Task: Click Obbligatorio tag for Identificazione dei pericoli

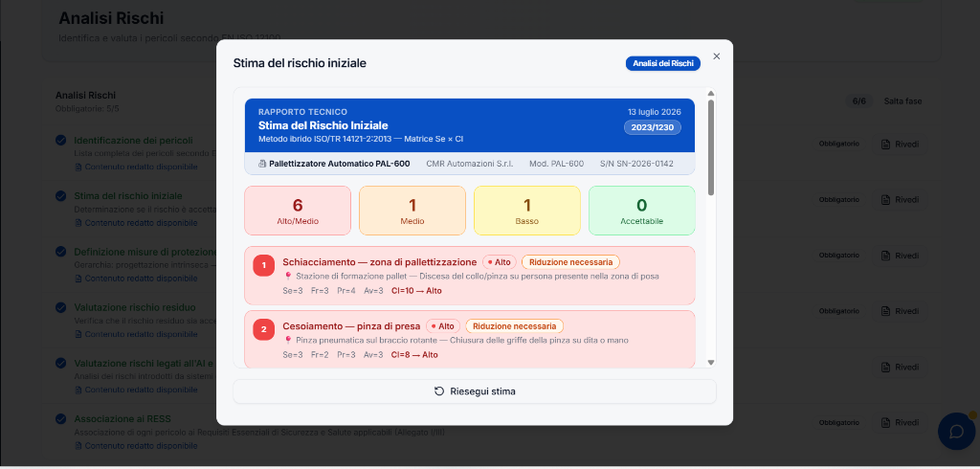Action: pos(838,144)
